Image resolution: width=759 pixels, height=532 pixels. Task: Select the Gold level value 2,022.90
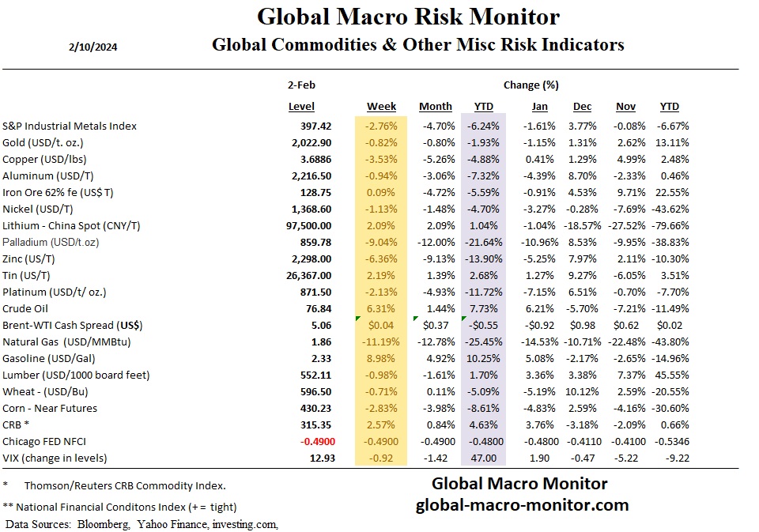(311, 142)
